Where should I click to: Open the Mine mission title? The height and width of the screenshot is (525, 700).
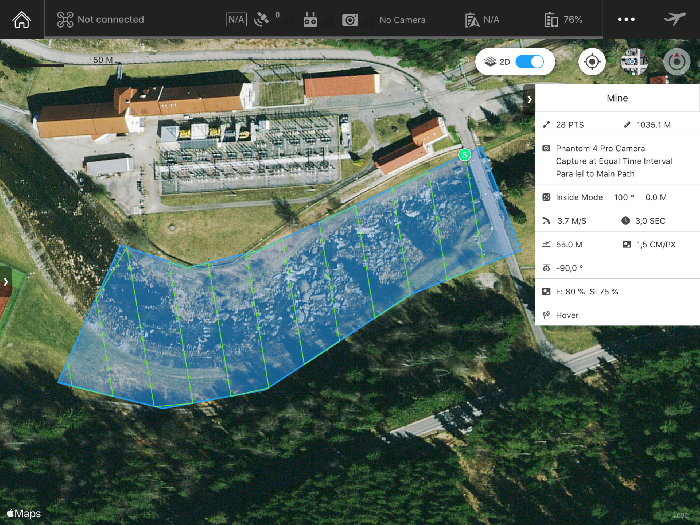[x=617, y=99]
